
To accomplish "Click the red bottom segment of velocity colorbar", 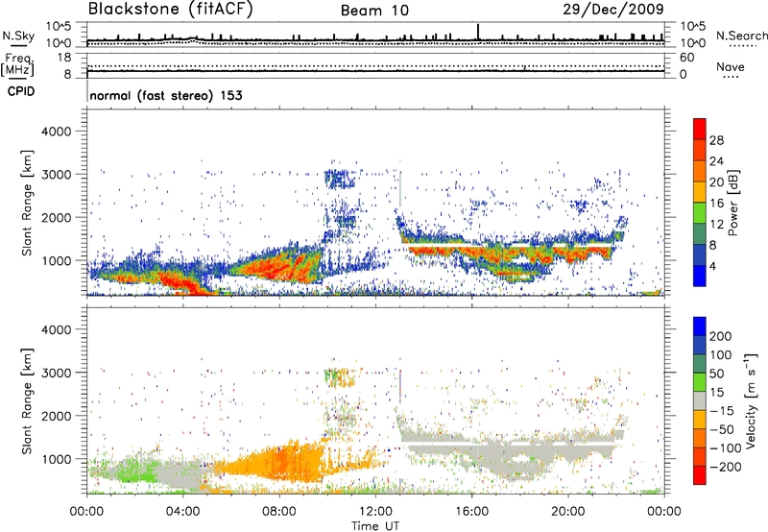I will (x=700, y=475).
